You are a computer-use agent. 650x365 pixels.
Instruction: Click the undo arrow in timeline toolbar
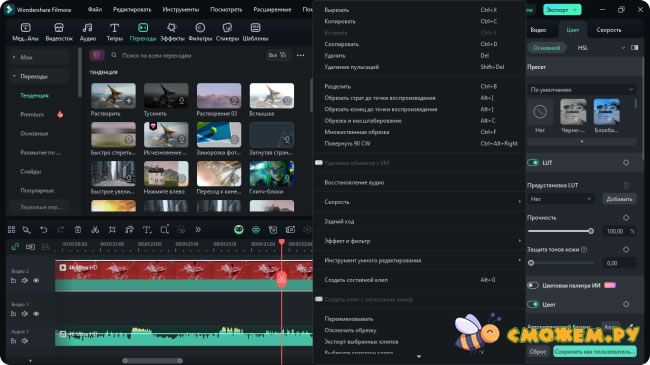44,229
